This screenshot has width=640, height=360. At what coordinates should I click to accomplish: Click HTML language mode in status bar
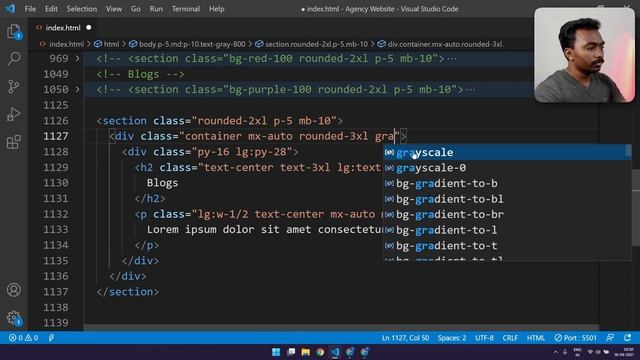click(x=536, y=338)
